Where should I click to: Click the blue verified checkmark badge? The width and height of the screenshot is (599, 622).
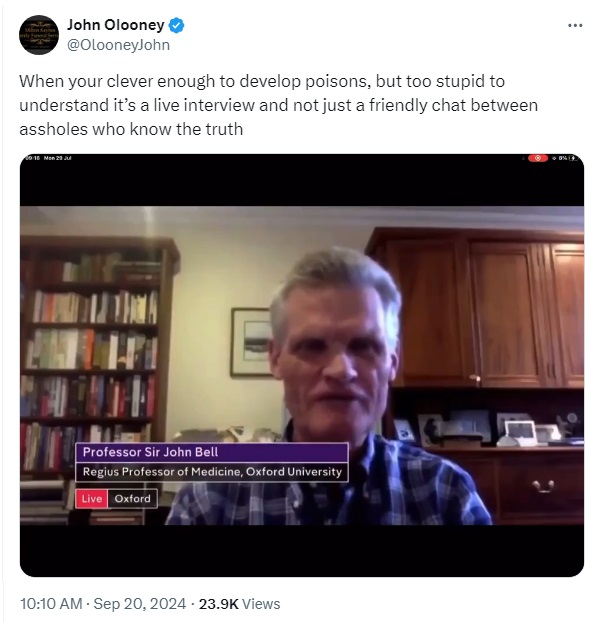click(177, 25)
